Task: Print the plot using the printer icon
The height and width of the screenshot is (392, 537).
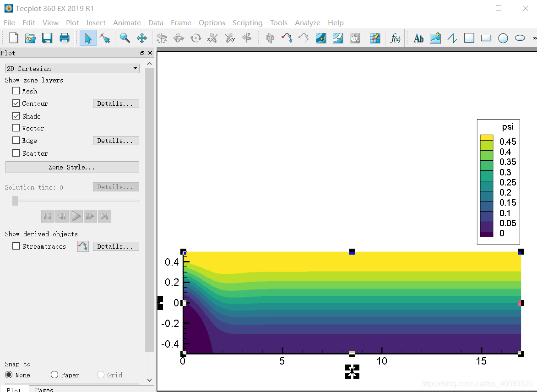Action: (65, 38)
